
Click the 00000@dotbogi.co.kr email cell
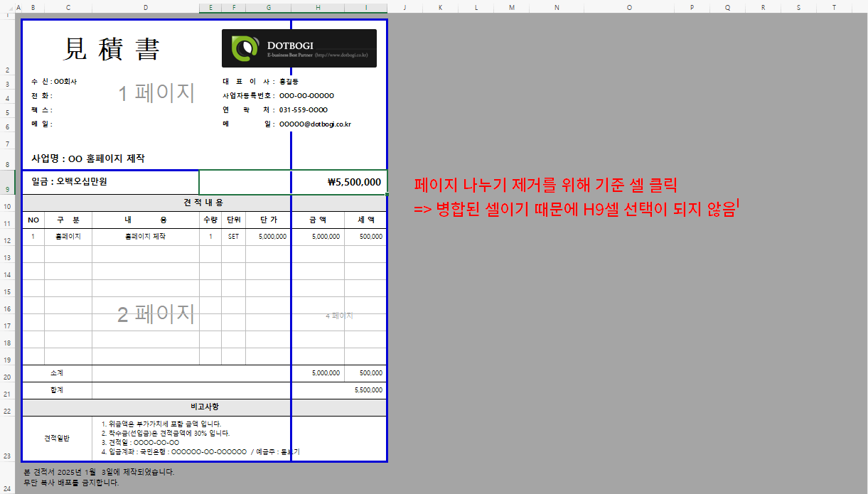(x=315, y=124)
